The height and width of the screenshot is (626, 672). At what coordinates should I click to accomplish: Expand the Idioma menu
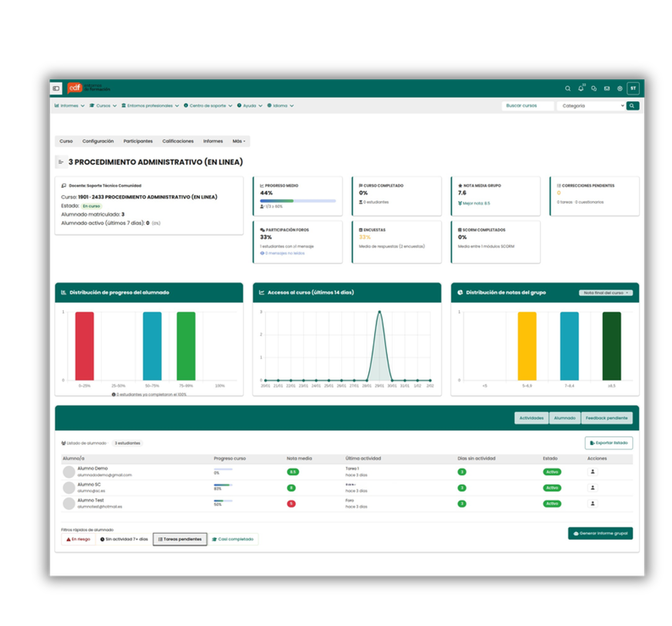(280, 106)
